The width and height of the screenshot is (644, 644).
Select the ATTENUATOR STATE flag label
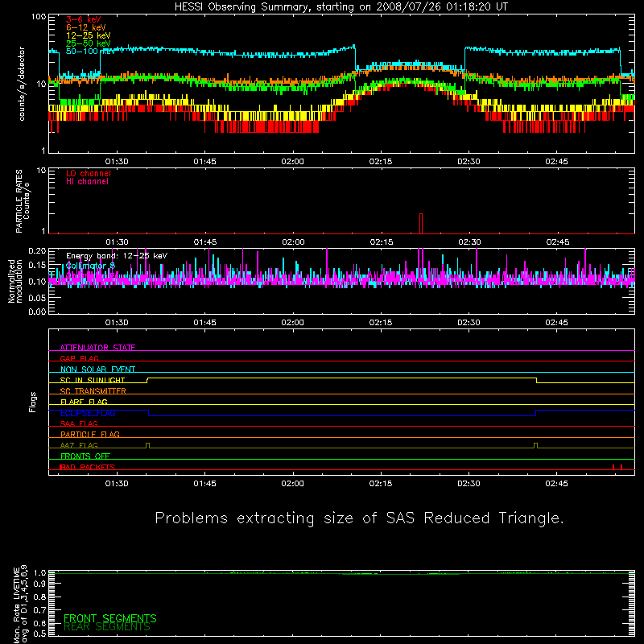click(97, 348)
